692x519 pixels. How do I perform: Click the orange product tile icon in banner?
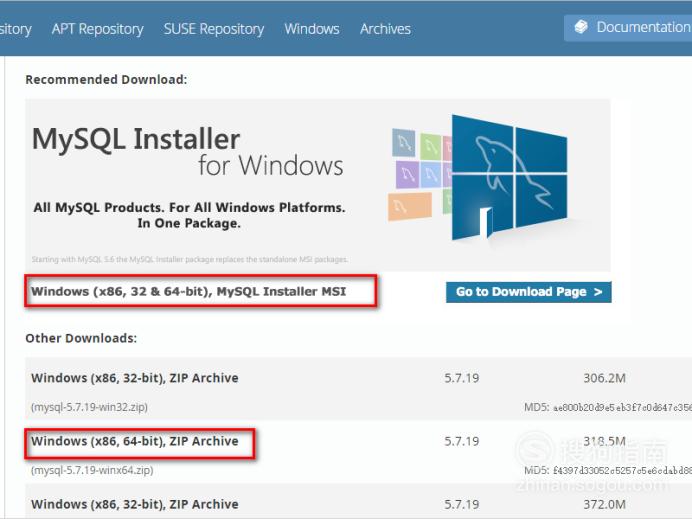click(x=410, y=206)
